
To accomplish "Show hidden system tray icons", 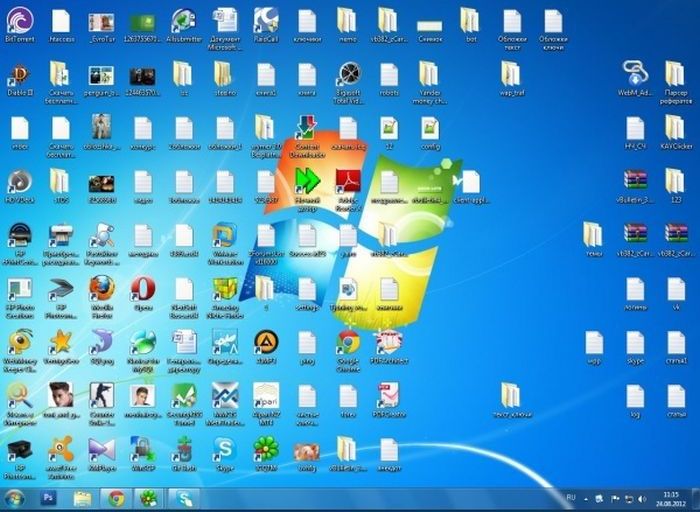I will click(587, 497).
